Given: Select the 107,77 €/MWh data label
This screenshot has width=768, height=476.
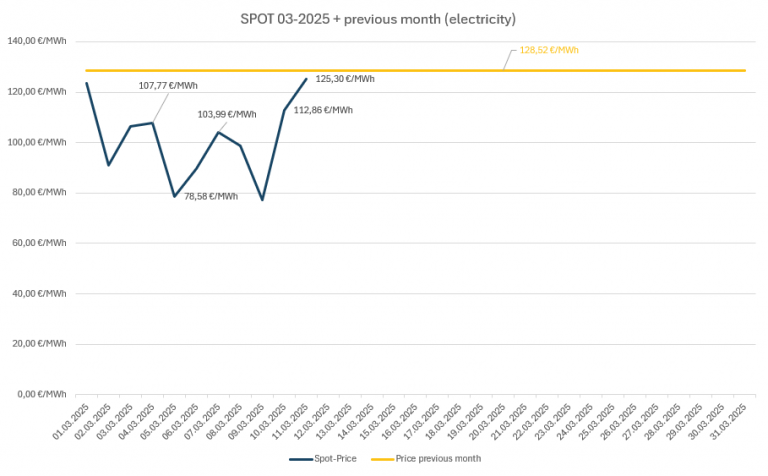Looking at the screenshot, I should pos(167,86).
